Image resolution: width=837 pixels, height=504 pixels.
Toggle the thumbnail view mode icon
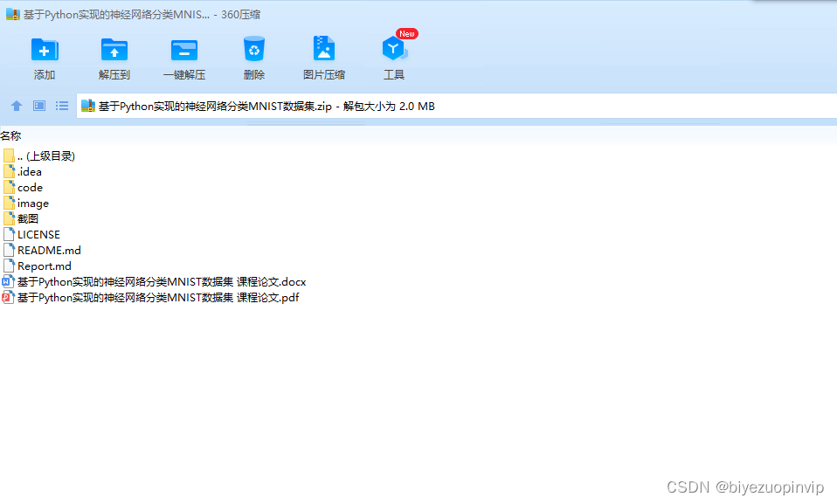[x=38, y=105]
